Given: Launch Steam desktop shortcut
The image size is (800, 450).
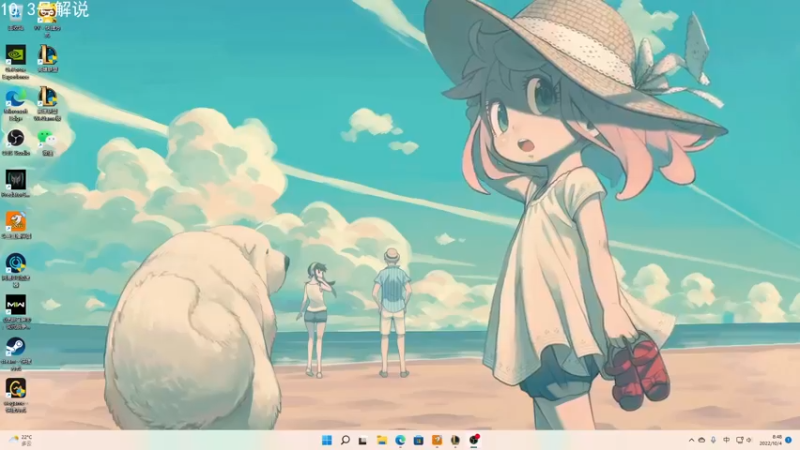Looking at the screenshot, I should click(16, 353).
